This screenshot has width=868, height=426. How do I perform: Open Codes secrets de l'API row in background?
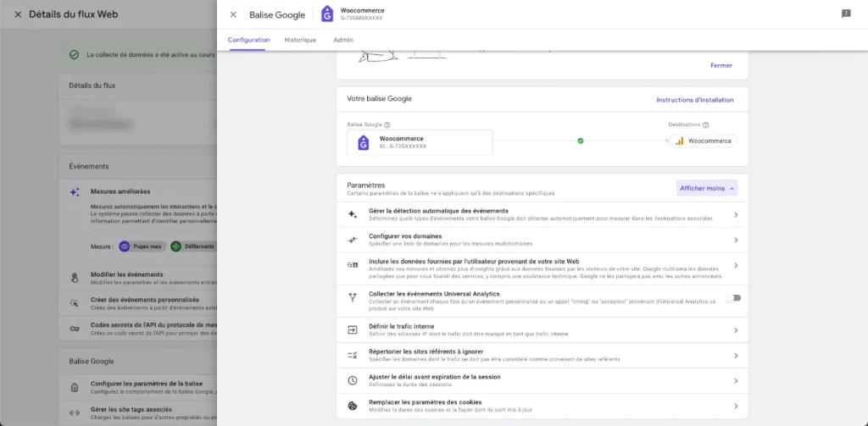137,329
